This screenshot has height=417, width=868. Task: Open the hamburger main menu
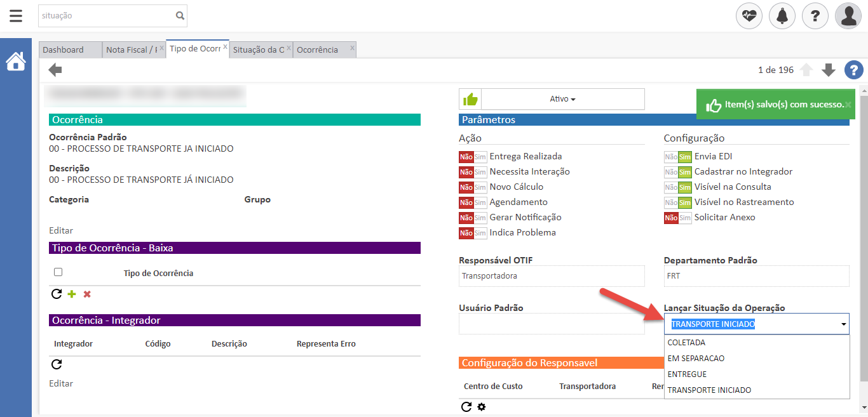point(16,16)
